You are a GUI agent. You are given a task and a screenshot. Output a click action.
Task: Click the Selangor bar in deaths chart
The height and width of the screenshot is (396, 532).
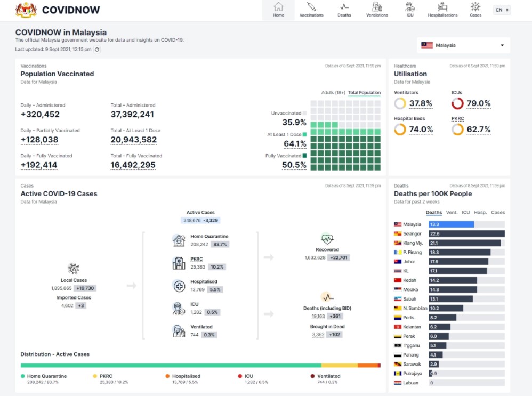[x=466, y=233]
